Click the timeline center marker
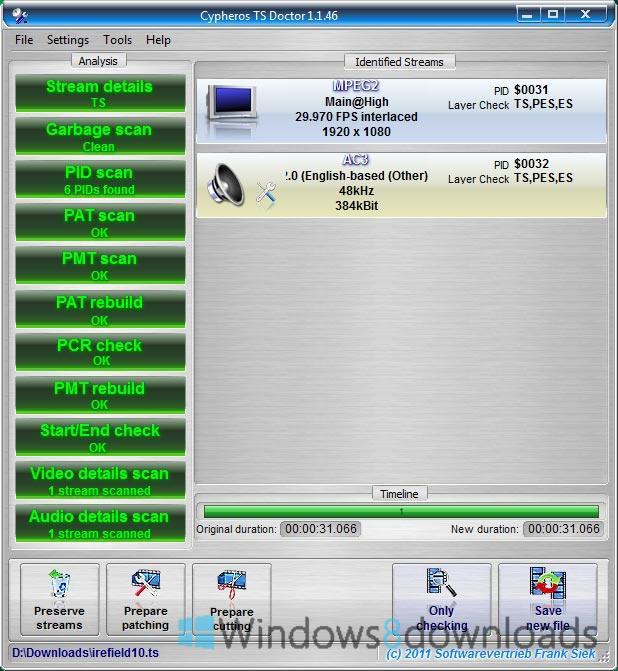Screen dimensions: 618x671 coord(401,511)
